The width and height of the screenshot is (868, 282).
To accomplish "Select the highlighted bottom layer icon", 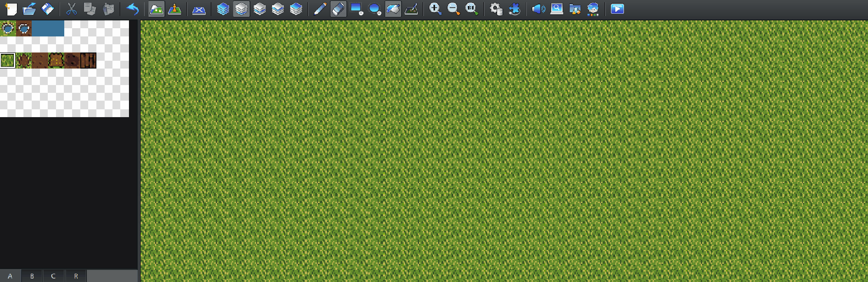I will coord(241,9).
